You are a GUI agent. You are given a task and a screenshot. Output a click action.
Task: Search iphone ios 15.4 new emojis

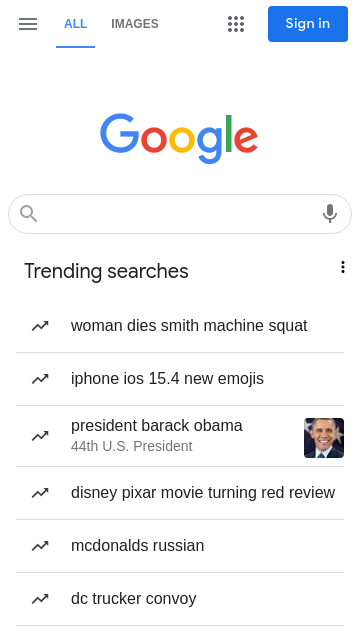pos(180,379)
